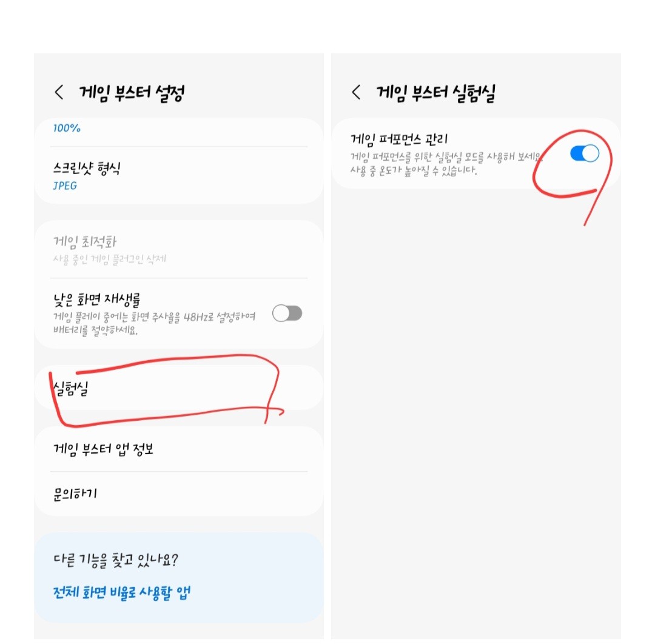Tap the 게임 부스터 설정 page title
The image size is (655, 644).
click(x=132, y=93)
